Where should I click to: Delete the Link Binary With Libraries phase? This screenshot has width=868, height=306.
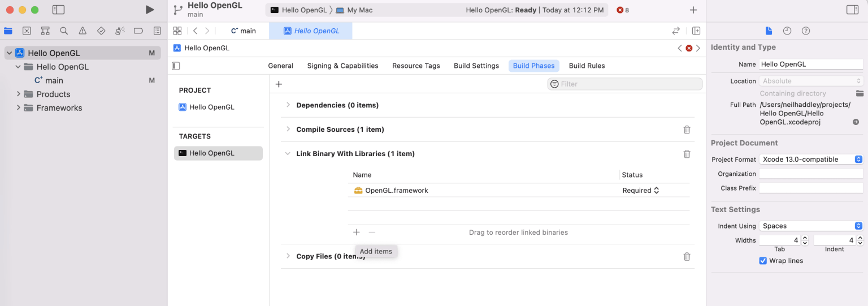[687, 154]
